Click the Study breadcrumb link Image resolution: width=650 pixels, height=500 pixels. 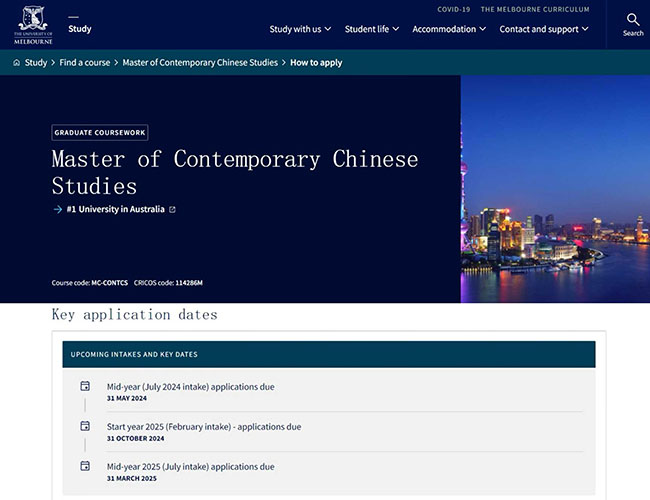pos(36,63)
